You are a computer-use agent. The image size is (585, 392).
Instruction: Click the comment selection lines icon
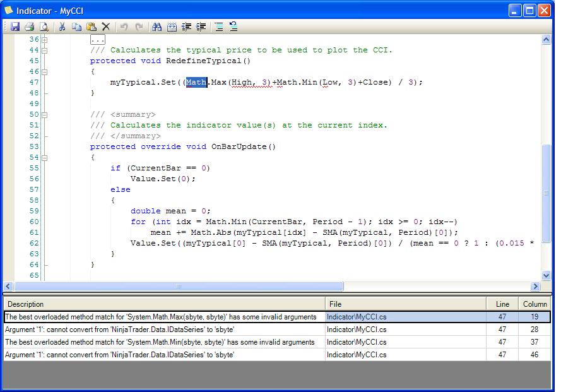point(219,27)
